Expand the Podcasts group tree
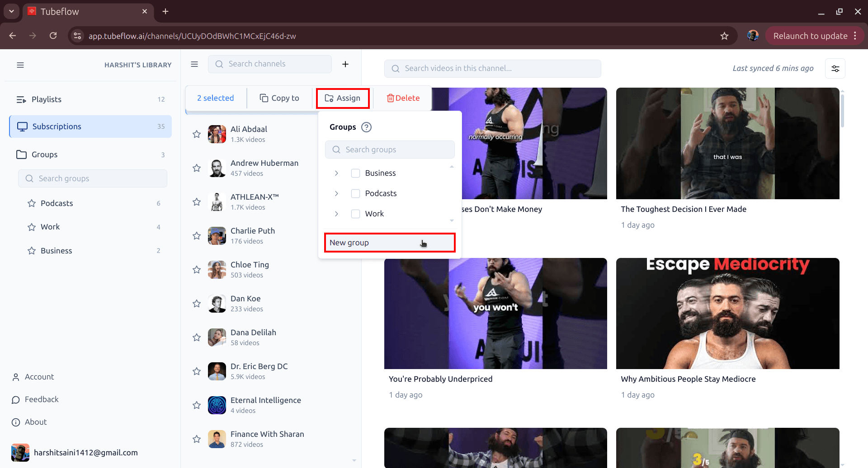 click(x=336, y=193)
